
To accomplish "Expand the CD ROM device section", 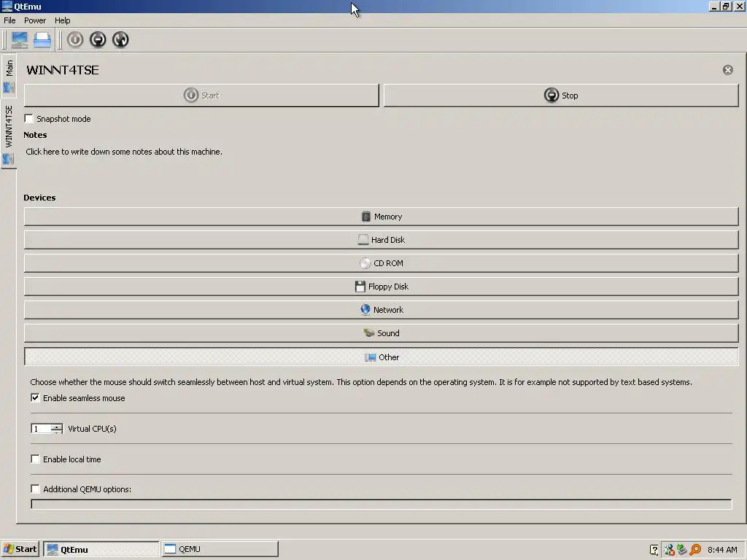I will tap(381, 263).
